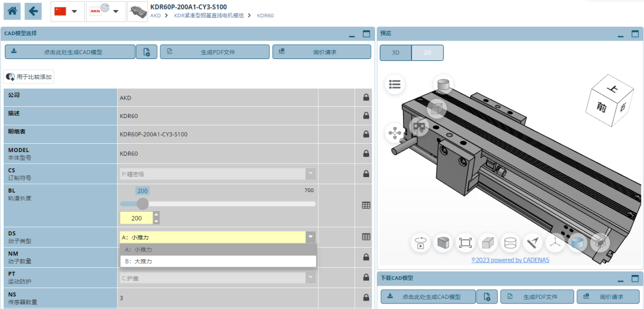
Task: Open CAD format settings in CAD模型选择 panel
Action: click(147, 52)
